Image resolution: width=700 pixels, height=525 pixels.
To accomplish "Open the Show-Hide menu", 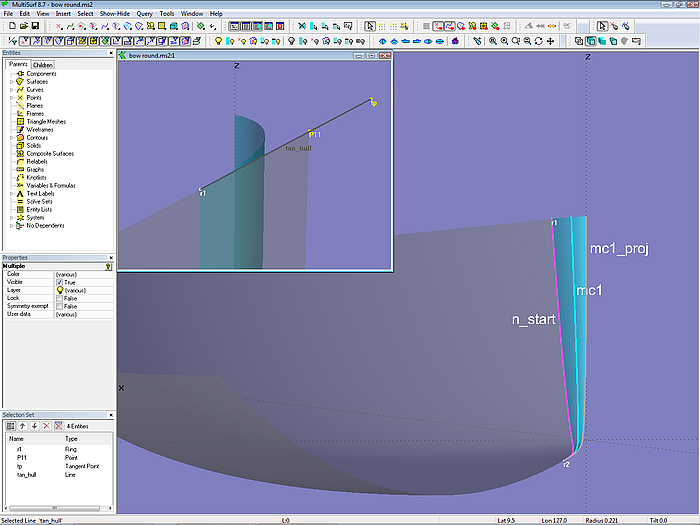I will click(x=114, y=13).
